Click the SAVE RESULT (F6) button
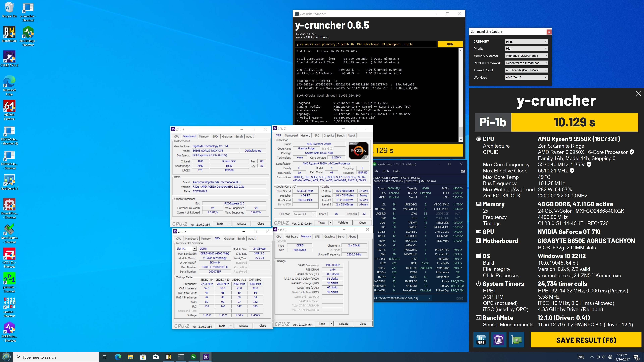The image size is (644, 362). pos(586,340)
